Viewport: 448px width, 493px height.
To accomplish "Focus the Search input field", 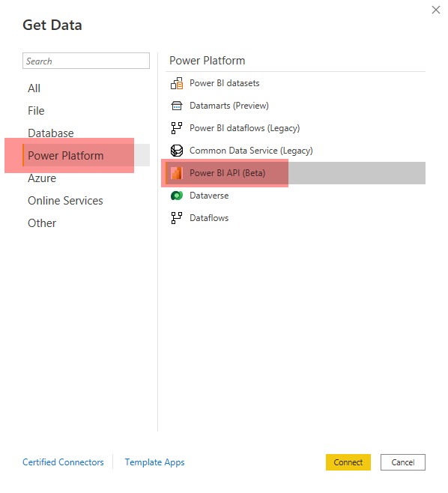I will tap(86, 61).
